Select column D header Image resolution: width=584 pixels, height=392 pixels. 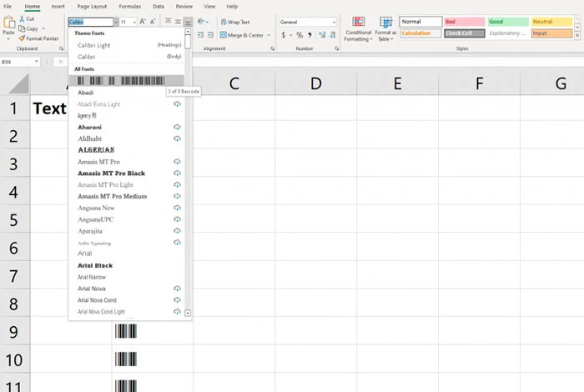tap(315, 83)
